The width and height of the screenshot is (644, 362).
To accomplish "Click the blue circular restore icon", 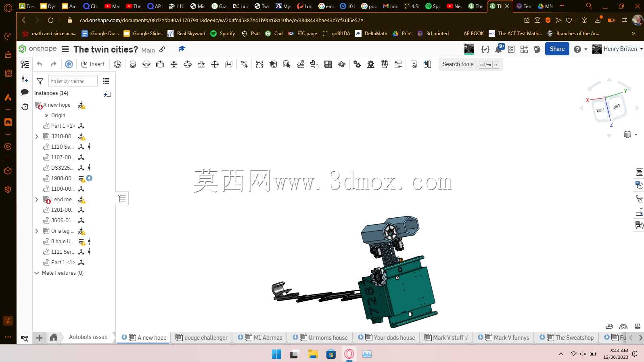I will (x=69, y=64).
